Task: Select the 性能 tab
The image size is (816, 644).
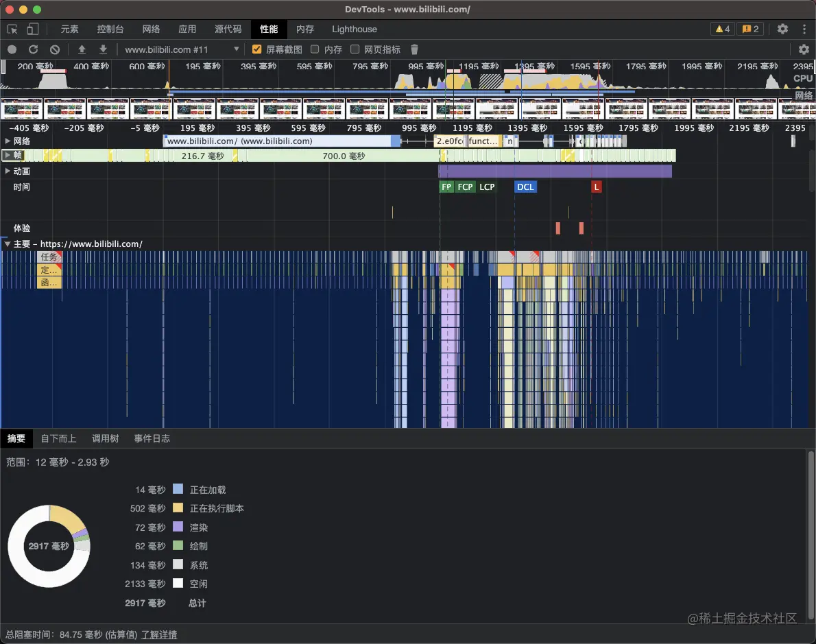Action: coord(269,29)
